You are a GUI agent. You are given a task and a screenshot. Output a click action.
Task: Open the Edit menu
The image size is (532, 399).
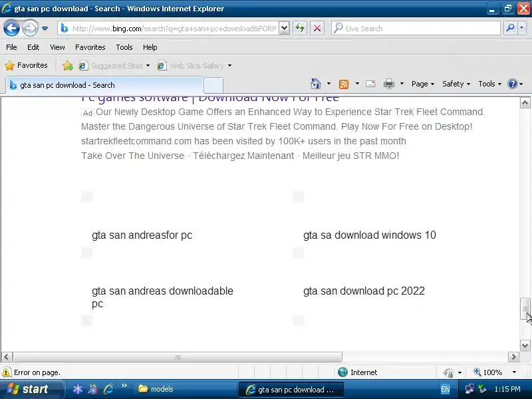click(x=33, y=47)
